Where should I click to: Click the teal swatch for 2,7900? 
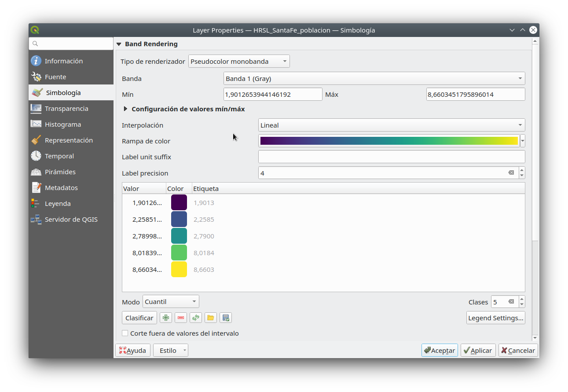coord(179,236)
